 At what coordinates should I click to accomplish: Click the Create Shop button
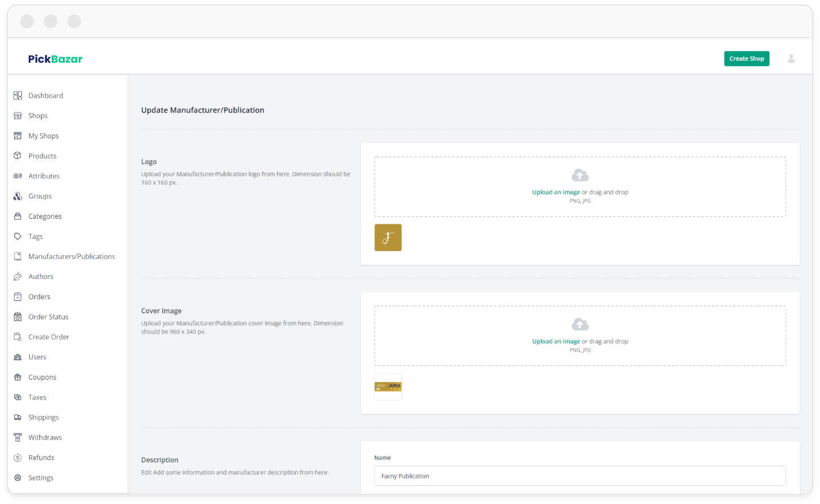click(x=746, y=58)
